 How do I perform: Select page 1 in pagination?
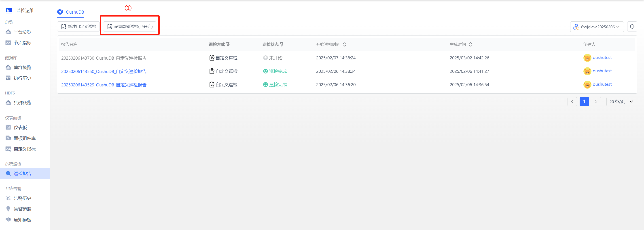point(584,102)
